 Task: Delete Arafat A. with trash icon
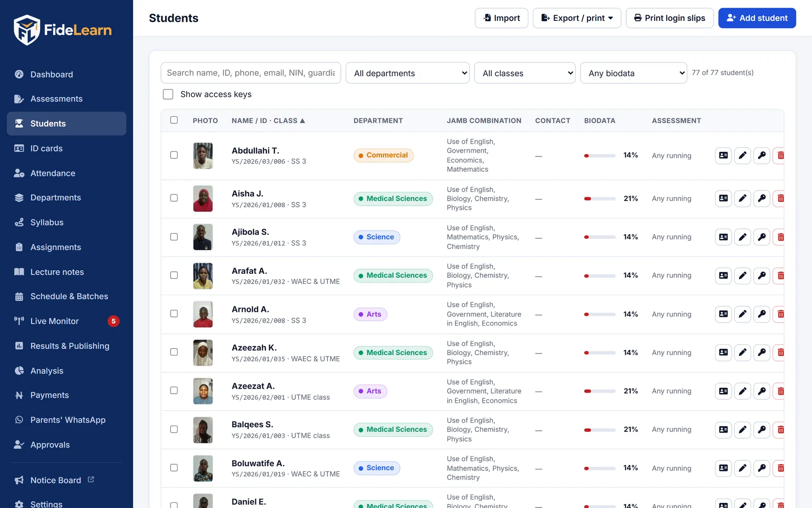[780, 275]
